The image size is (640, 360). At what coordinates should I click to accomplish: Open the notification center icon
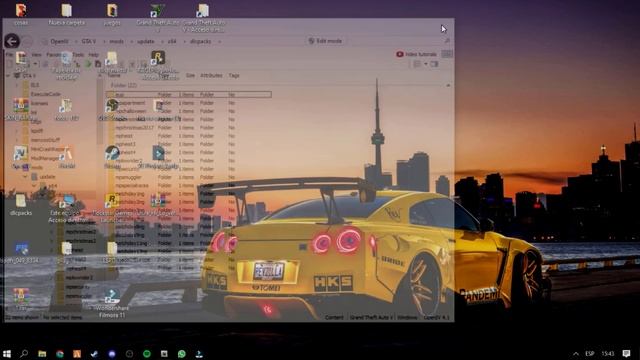click(627, 353)
